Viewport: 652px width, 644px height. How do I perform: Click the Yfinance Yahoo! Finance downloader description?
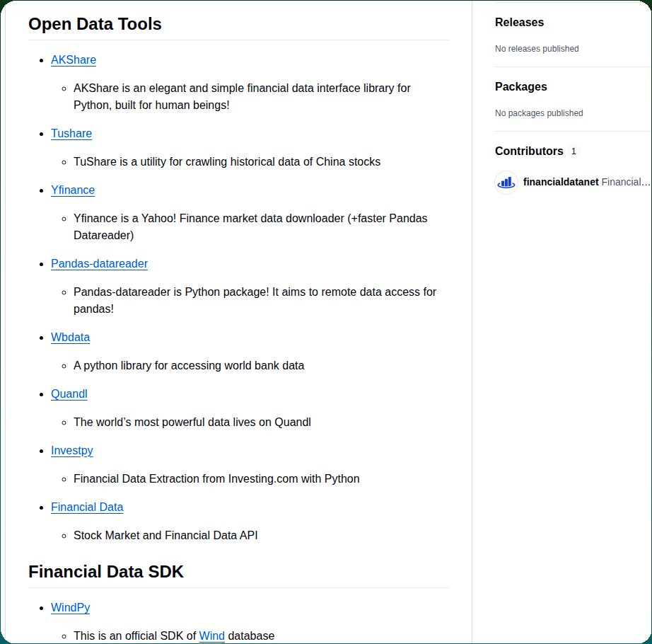coord(250,226)
